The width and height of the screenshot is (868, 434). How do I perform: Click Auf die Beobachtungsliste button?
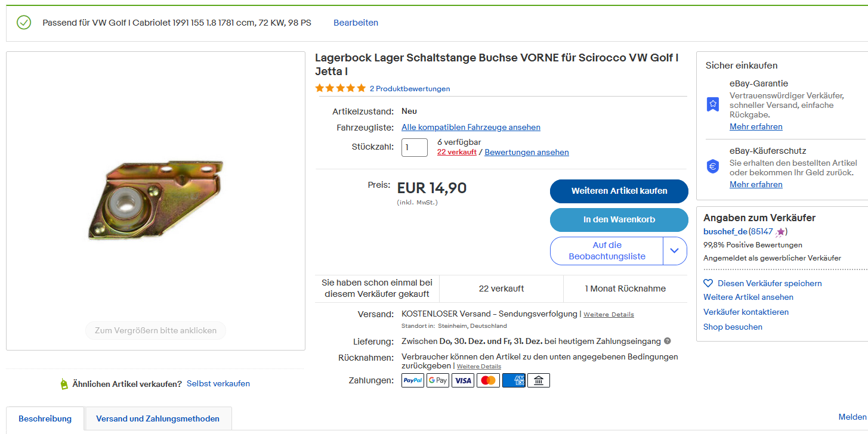click(607, 251)
